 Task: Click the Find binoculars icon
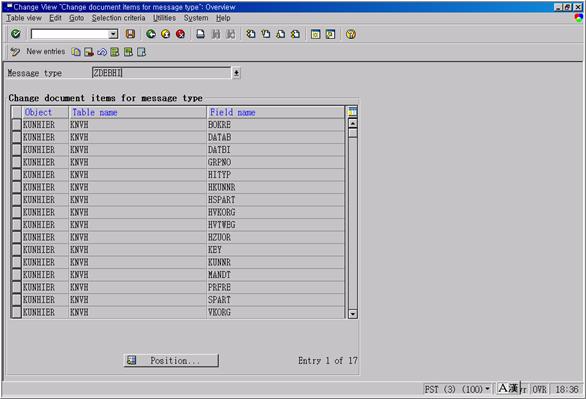tap(216, 34)
